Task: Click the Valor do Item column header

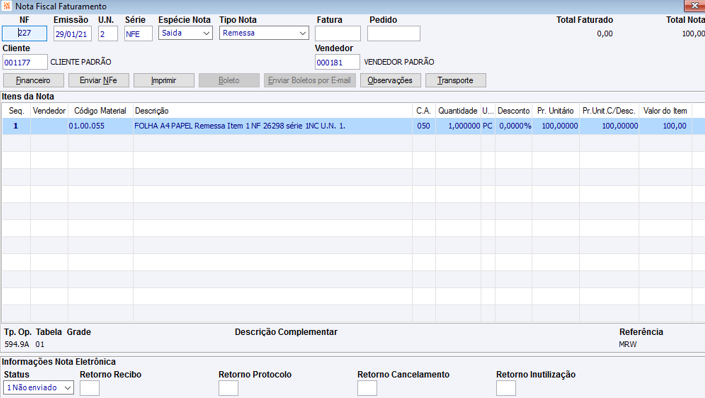Action: point(665,111)
